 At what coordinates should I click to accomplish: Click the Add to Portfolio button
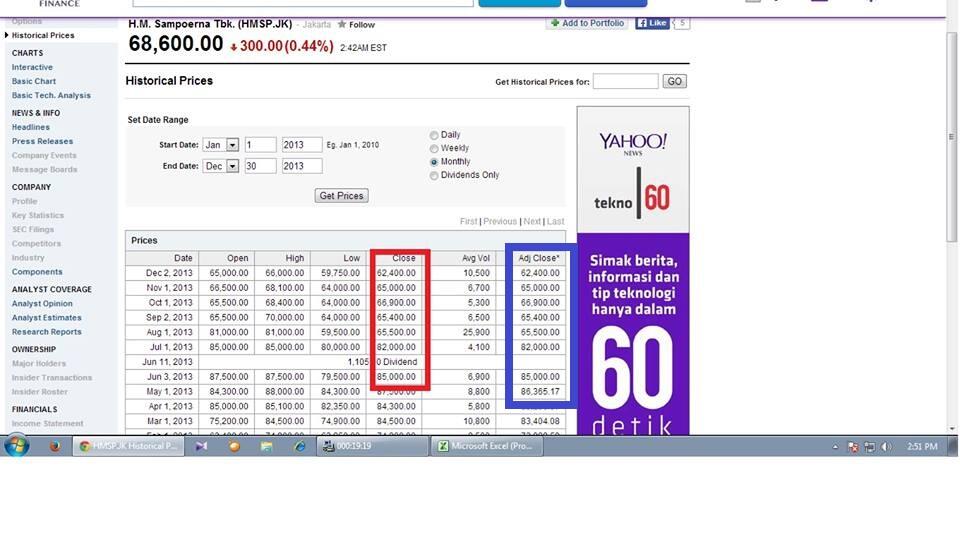[x=587, y=23]
